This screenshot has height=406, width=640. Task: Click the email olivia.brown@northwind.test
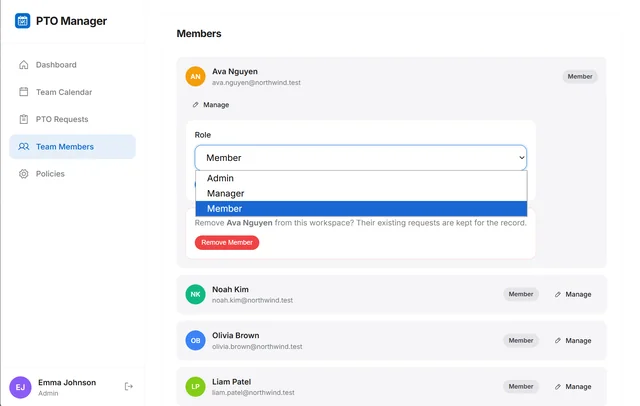pos(257,346)
